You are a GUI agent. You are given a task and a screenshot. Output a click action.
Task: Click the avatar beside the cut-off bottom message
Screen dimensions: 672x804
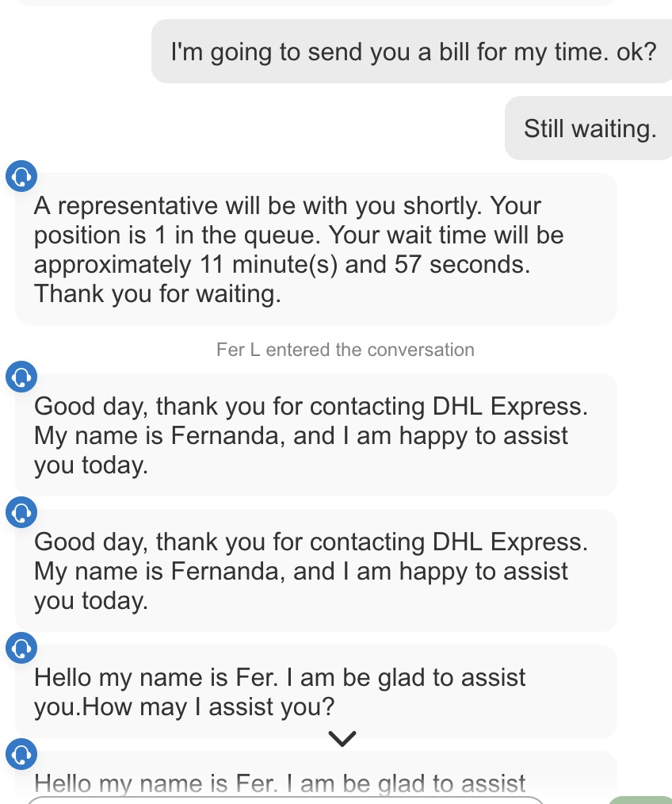click(21, 753)
